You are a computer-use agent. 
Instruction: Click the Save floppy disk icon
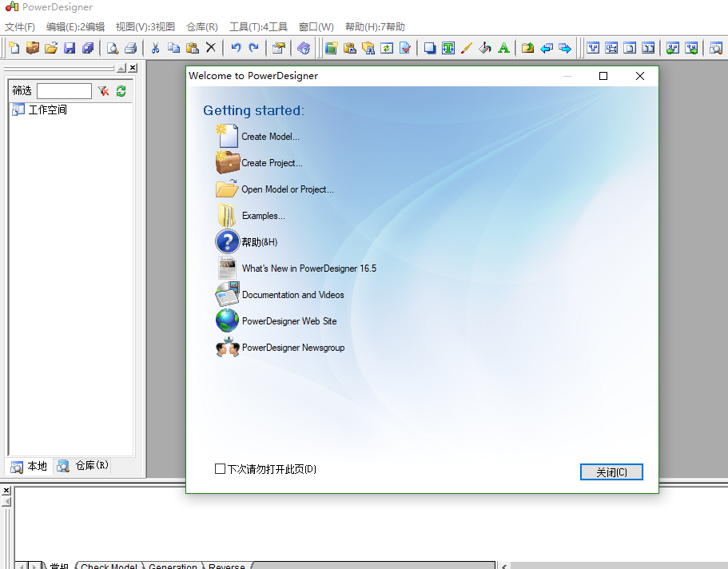coord(70,48)
